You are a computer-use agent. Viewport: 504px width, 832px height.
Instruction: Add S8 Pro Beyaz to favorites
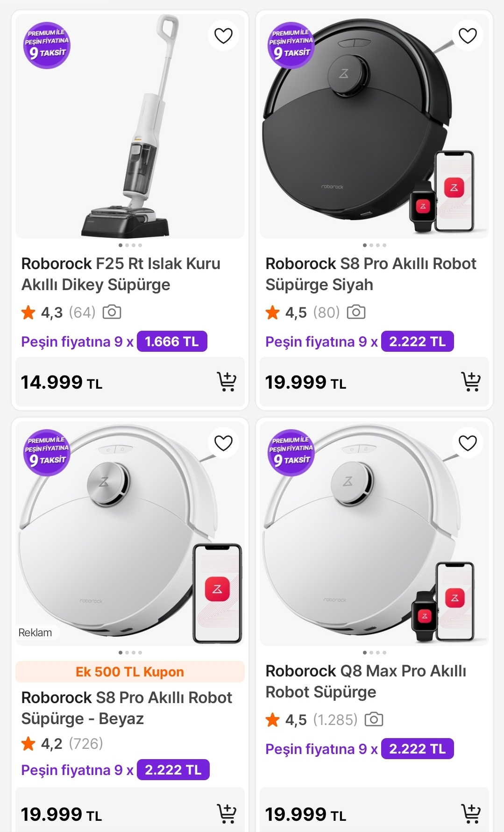coord(223,443)
